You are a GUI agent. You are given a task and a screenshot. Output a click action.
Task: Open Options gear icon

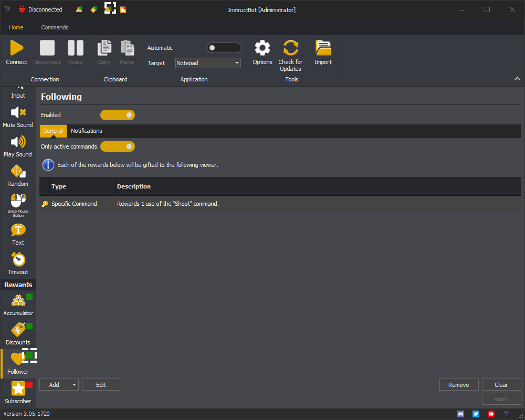coord(262,48)
